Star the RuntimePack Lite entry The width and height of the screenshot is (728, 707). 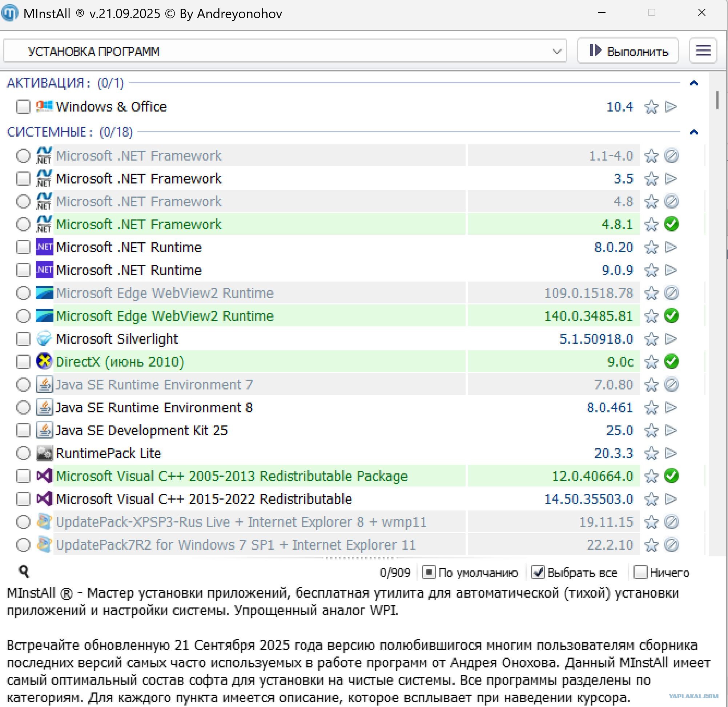[x=651, y=453]
